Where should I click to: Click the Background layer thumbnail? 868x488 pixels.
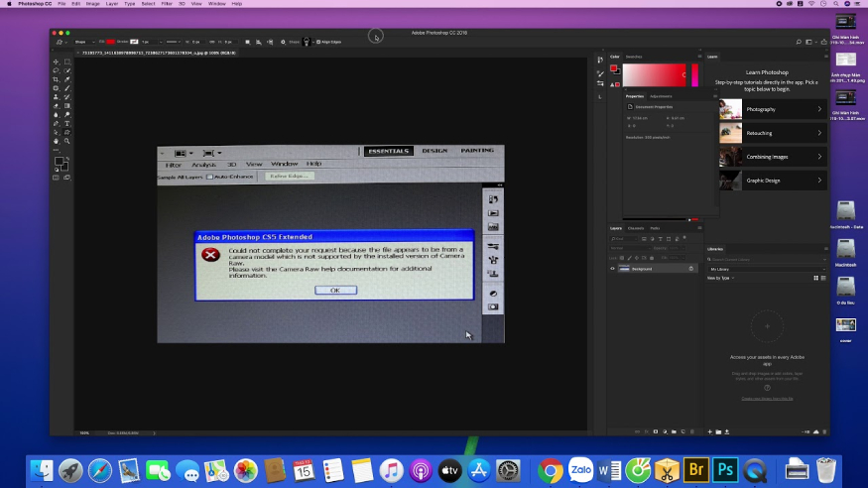click(x=624, y=269)
